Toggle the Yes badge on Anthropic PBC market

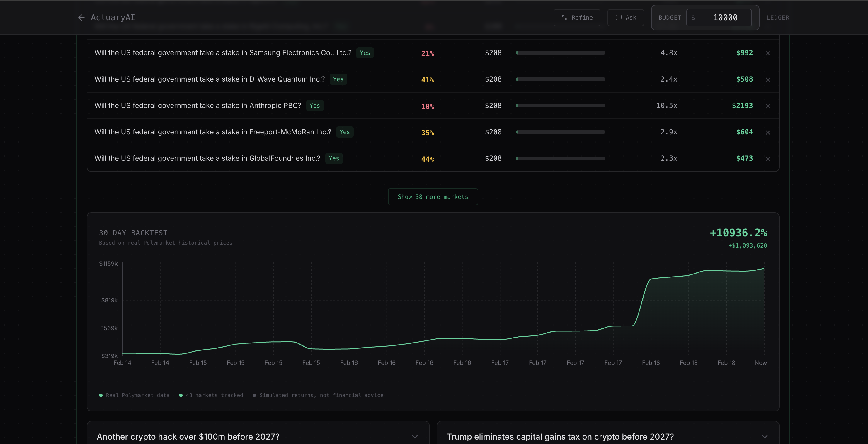click(x=314, y=106)
